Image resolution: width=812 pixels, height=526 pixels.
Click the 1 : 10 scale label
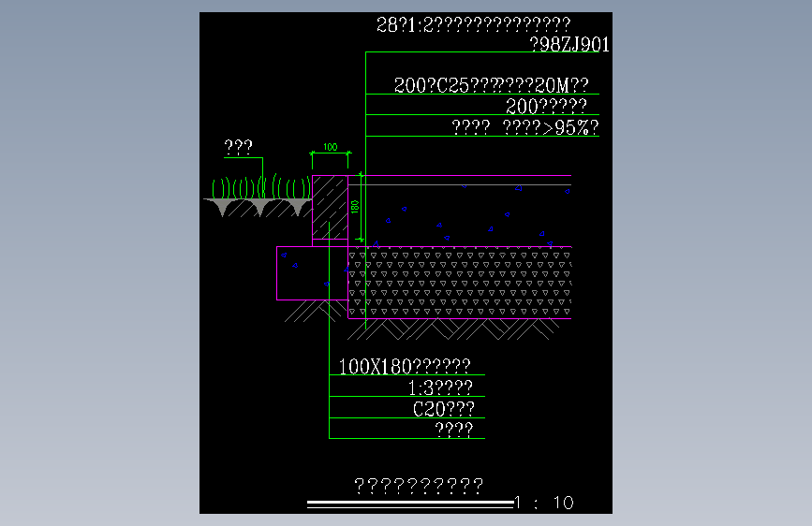coord(544,503)
